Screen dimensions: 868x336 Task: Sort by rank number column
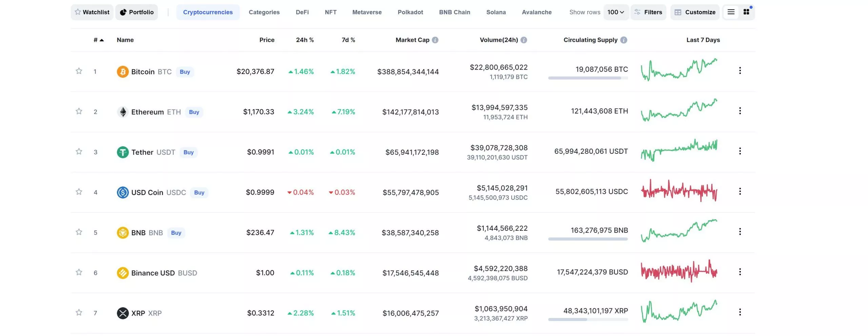[x=99, y=40]
